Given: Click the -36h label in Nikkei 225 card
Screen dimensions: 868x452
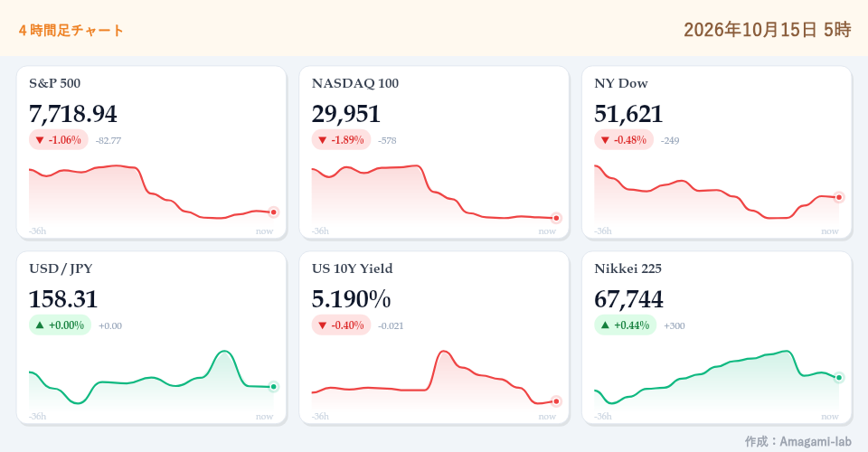Looking at the screenshot, I should [x=603, y=417].
